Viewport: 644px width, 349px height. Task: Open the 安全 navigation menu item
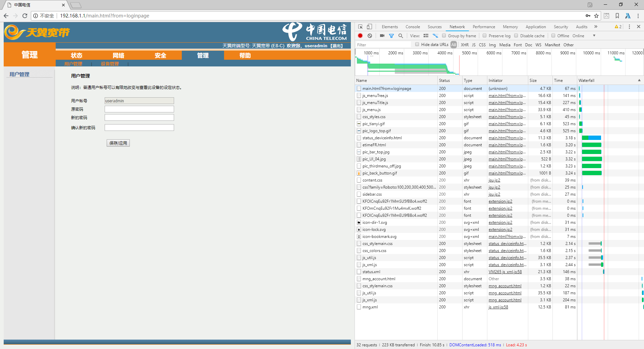tap(160, 55)
